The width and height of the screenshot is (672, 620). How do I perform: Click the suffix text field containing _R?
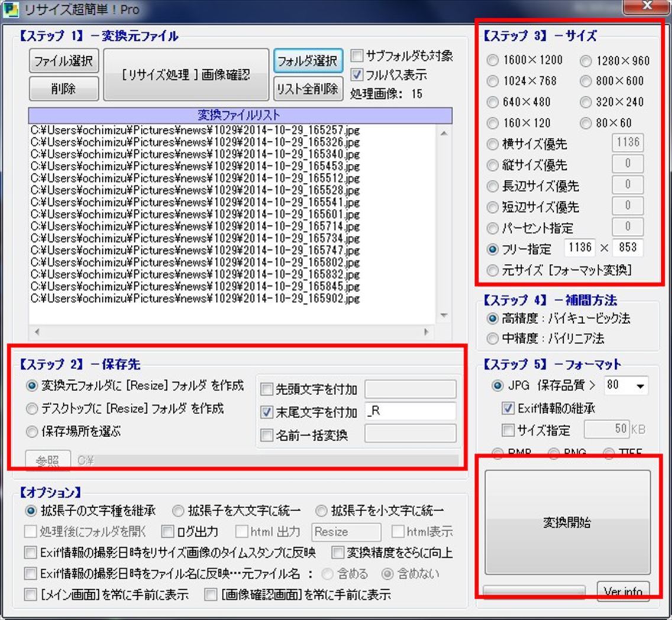coord(410,412)
